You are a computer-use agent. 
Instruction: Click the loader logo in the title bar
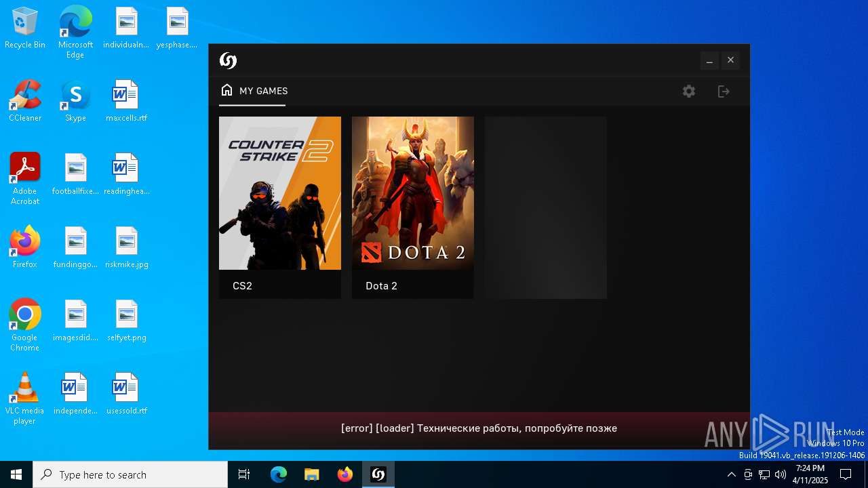coord(228,60)
